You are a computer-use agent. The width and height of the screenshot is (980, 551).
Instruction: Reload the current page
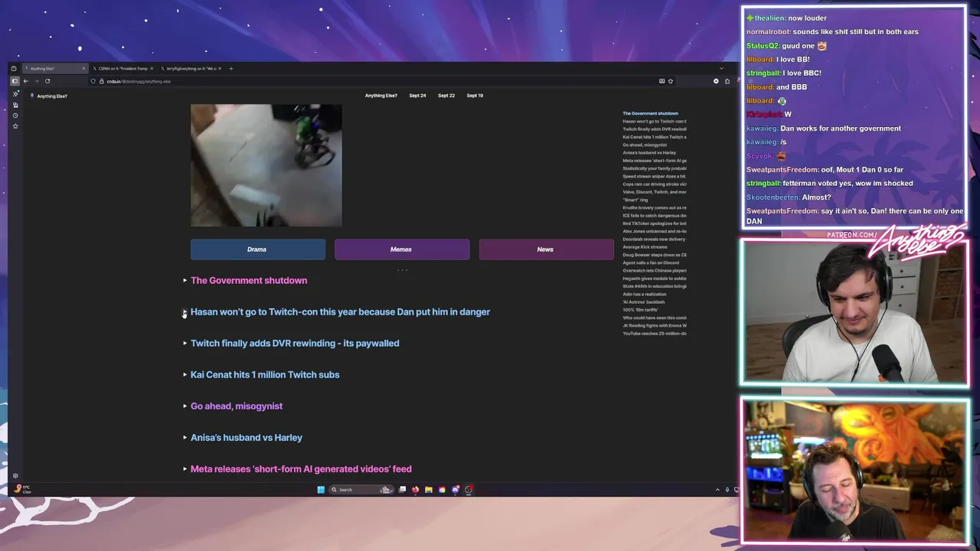[x=47, y=81]
